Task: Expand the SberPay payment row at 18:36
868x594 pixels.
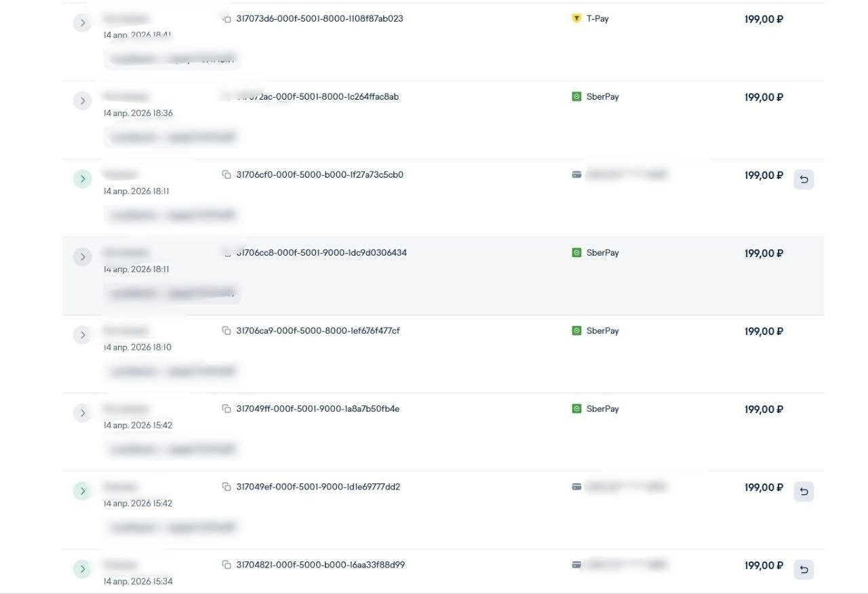Action: (82, 101)
